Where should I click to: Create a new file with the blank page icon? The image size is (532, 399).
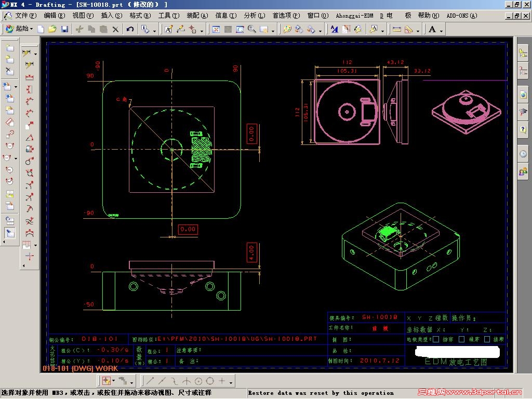[x=41, y=29]
